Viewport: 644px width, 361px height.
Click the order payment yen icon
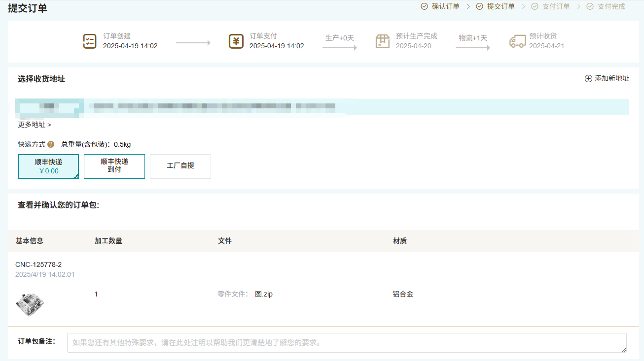pyautogui.click(x=236, y=41)
